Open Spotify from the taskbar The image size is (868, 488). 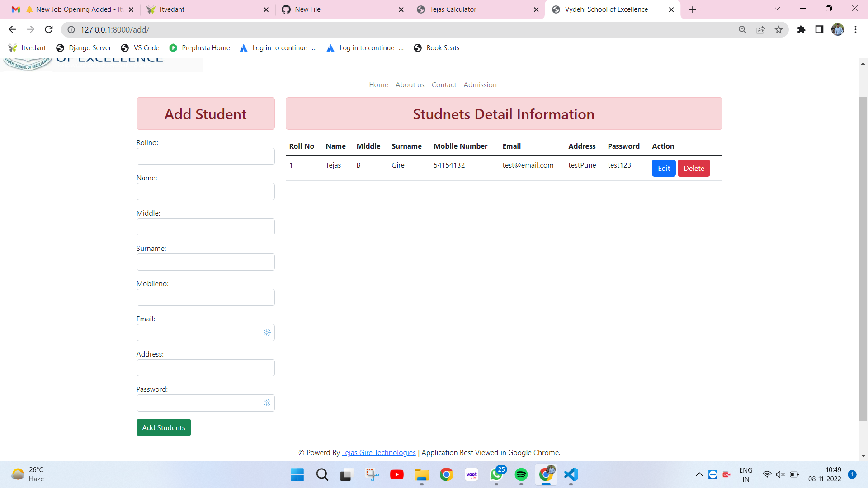pos(521,474)
